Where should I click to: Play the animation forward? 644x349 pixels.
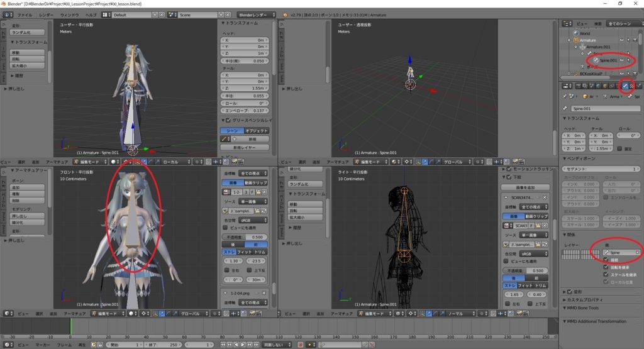pos(243,345)
